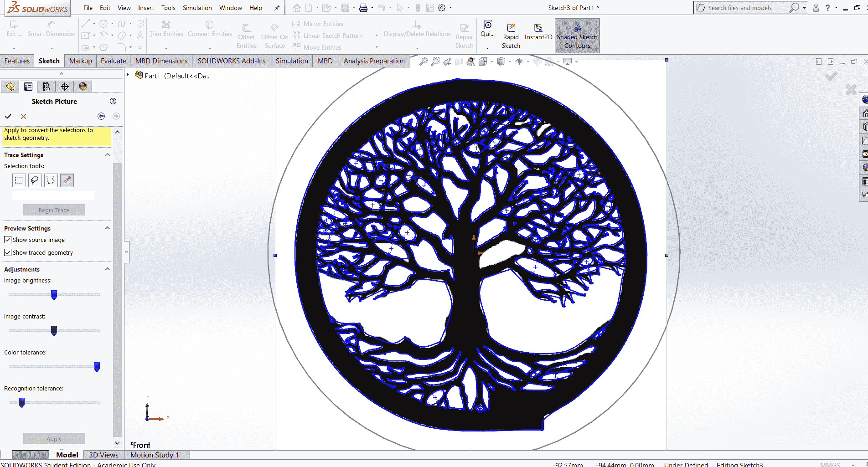Cancel sketch with corner X in viewport
The height and width of the screenshot is (467, 868).
point(851,89)
